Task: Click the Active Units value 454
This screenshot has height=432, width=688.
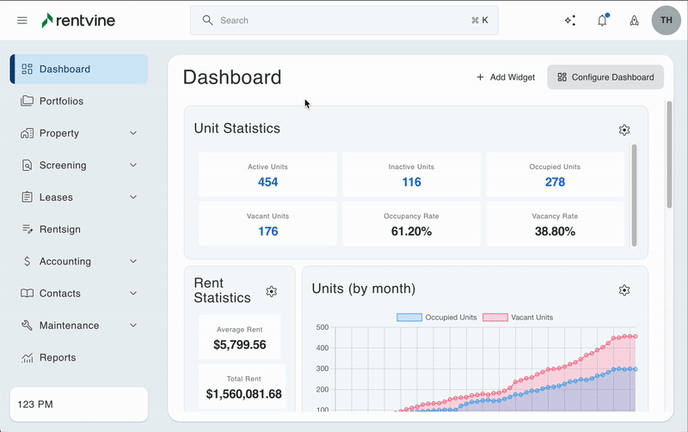Action: click(x=268, y=182)
